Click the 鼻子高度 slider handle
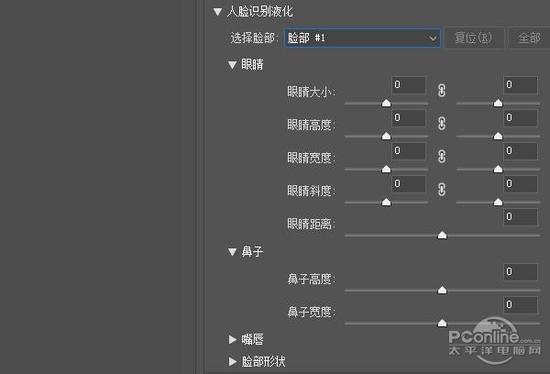Screen dimensions: 550x374 pos(442,290)
